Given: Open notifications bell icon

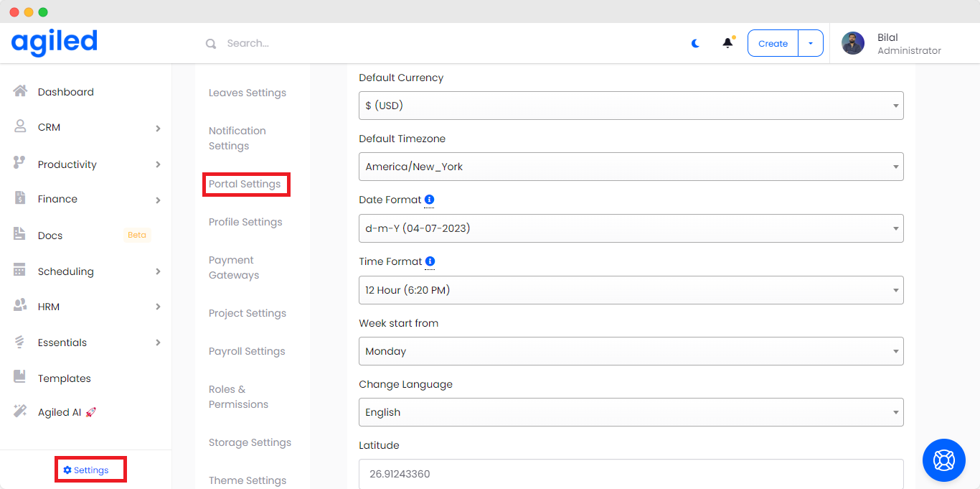Looking at the screenshot, I should coord(727,43).
